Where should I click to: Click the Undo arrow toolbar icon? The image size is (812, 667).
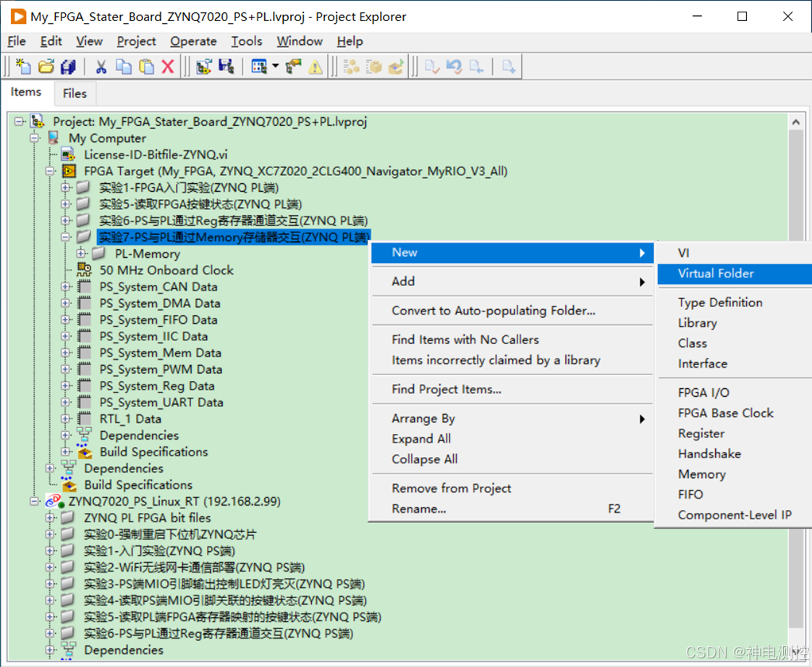click(454, 67)
